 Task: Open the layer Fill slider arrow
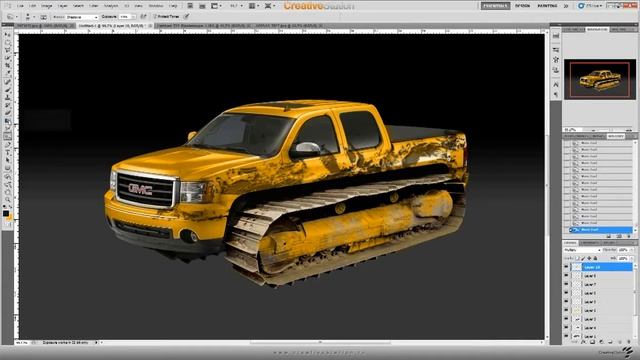click(632, 258)
